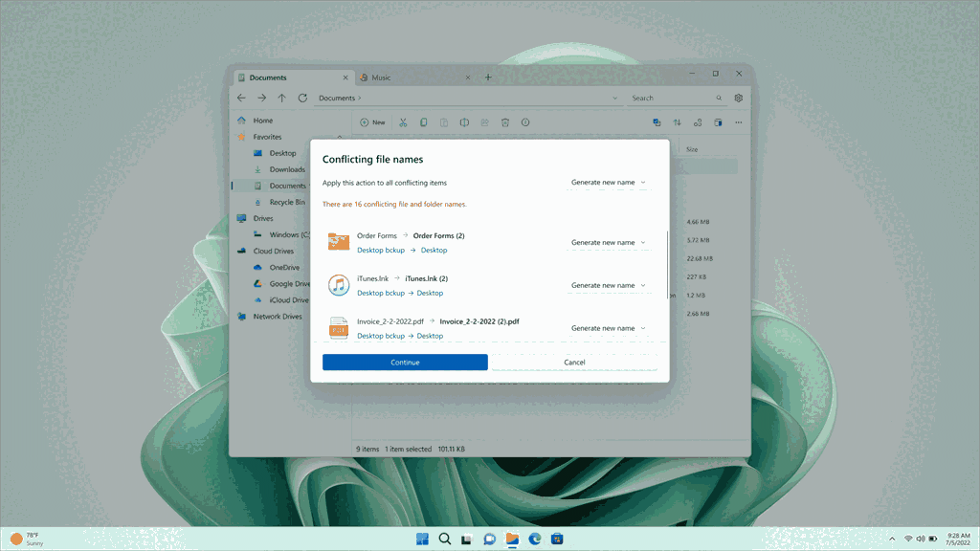Select the Cut tool in the toolbar
980x551 pixels.
(403, 121)
